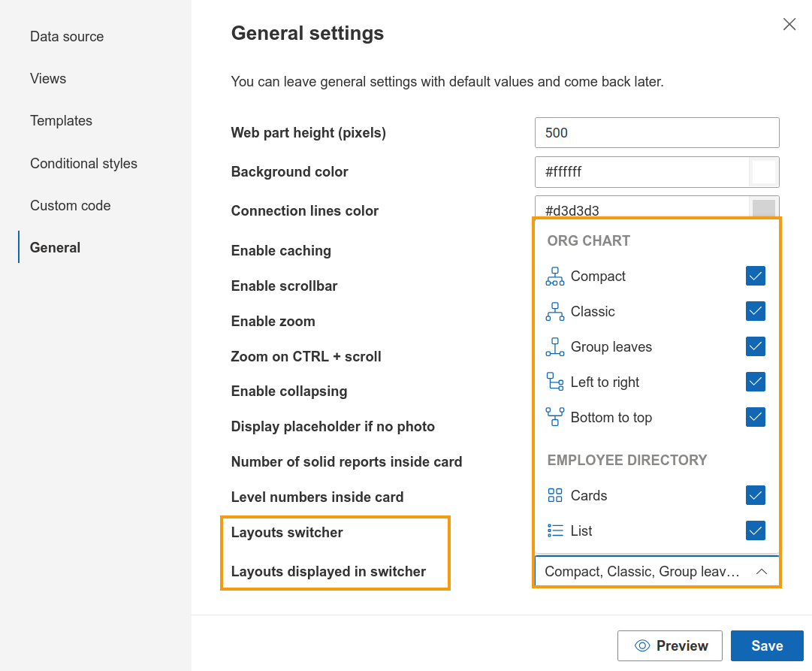Image resolution: width=812 pixels, height=671 pixels.
Task: Click the eye icon in Preview button
Action: pyautogui.click(x=642, y=645)
